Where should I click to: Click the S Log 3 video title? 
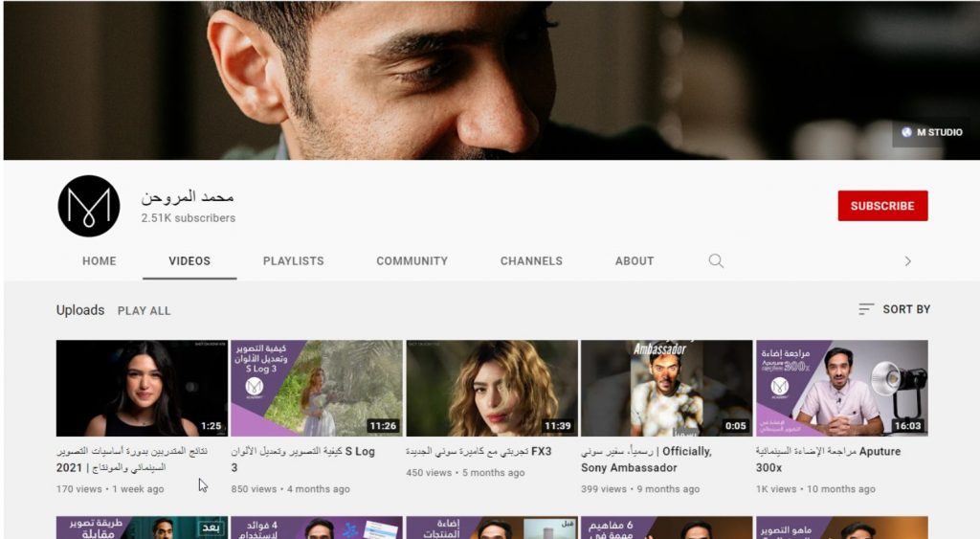pos(303,459)
